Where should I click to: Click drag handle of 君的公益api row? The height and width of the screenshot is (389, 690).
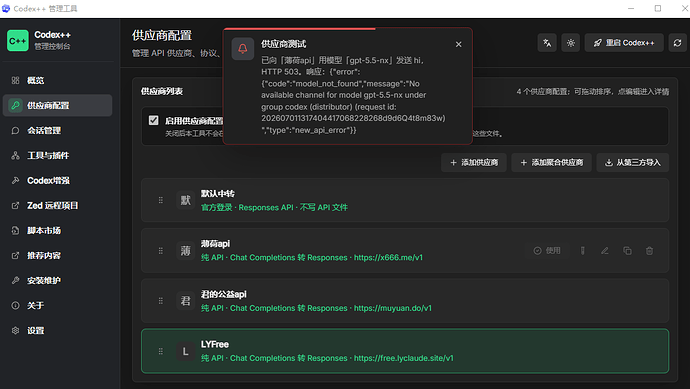pos(161,301)
